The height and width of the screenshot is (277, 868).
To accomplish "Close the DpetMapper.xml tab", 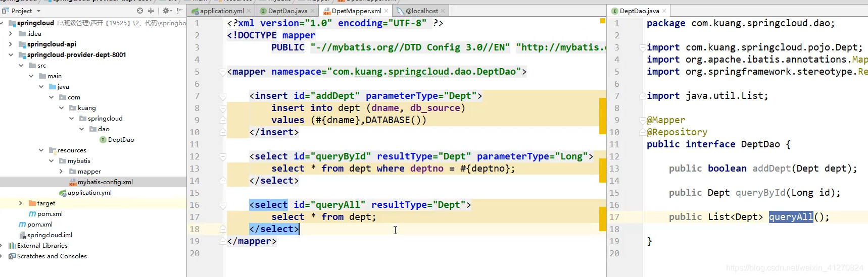I will click(x=387, y=11).
